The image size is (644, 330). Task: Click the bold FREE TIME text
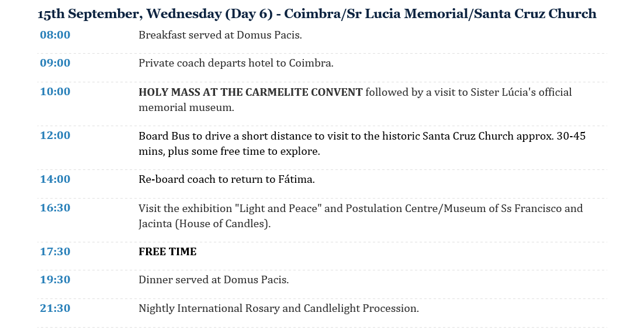[168, 252]
